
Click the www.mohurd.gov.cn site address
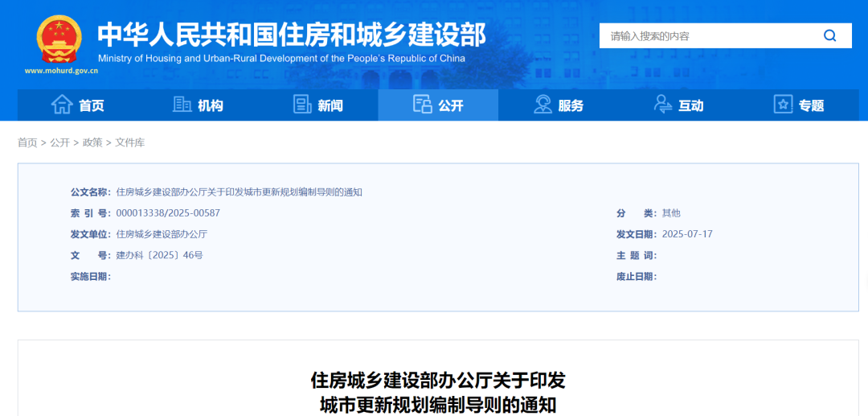(x=61, y=71)
